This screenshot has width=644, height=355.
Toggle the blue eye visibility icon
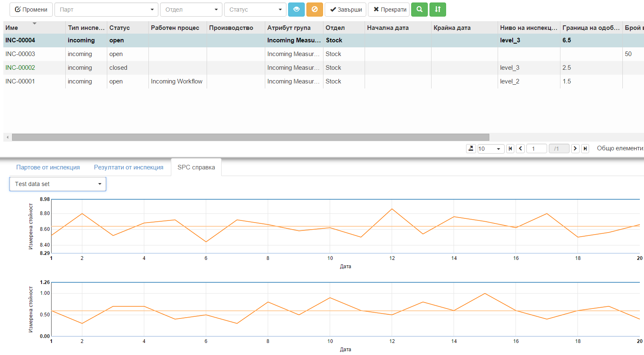click(297, 9)
